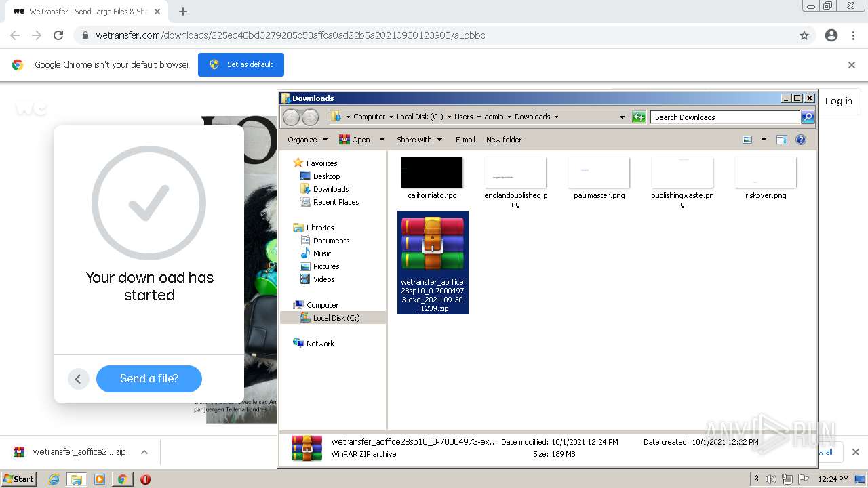
Task: Open Internet Explorer from taskbar
Action: [x=54, y=479]
